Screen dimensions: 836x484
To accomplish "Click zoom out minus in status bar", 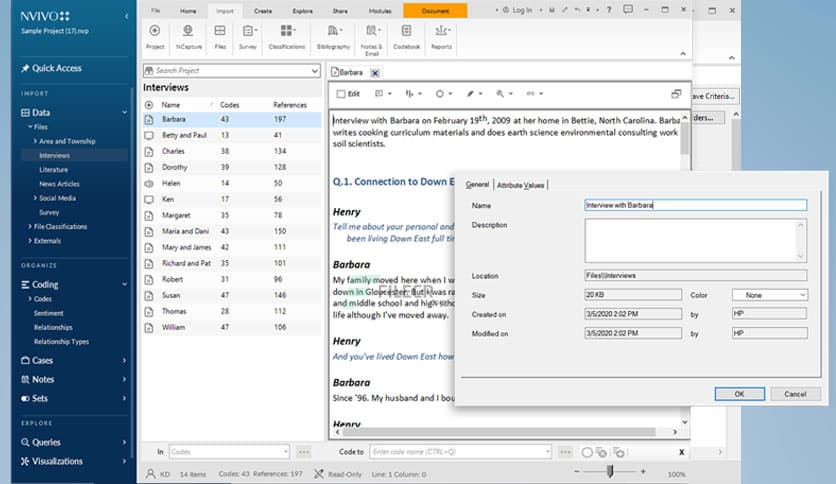I will click(x=577, y=471).
